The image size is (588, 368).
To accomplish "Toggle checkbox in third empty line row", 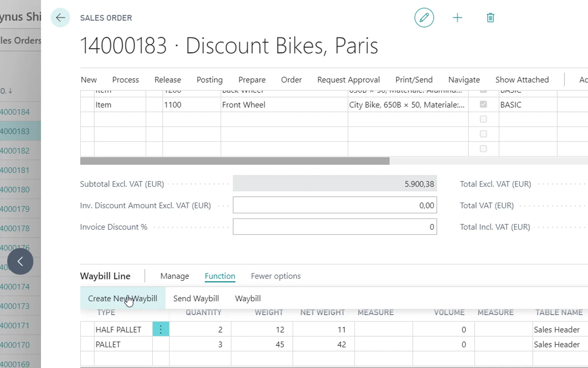I will 483,149.
